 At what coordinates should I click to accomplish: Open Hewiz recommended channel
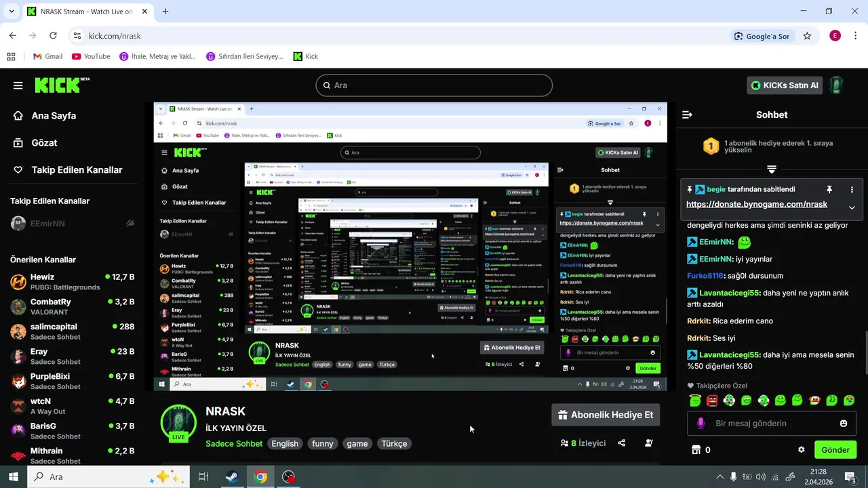point(73,282)
